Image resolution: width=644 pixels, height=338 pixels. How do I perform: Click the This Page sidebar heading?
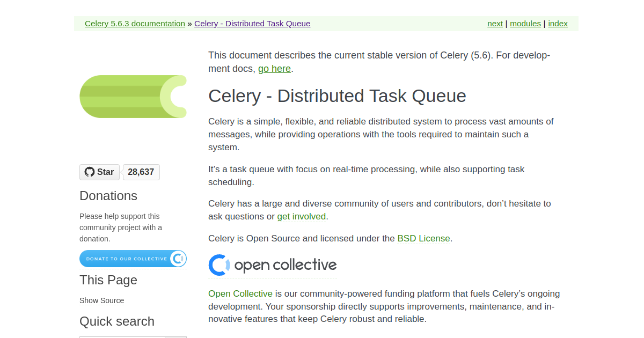pyautogui.click(x=108, y=280)
